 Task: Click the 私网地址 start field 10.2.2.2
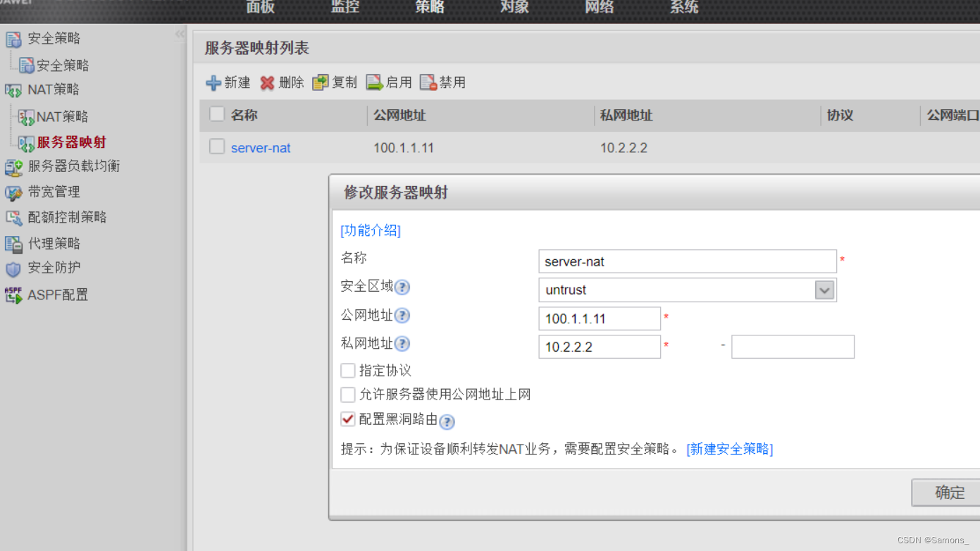(600, 347)
